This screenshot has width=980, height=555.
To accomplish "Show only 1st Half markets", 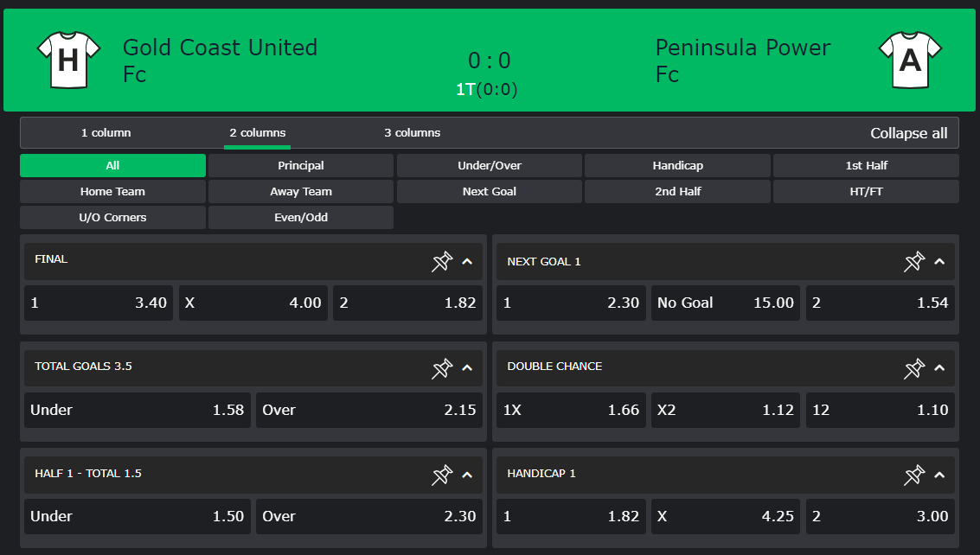I will [866, 165].
